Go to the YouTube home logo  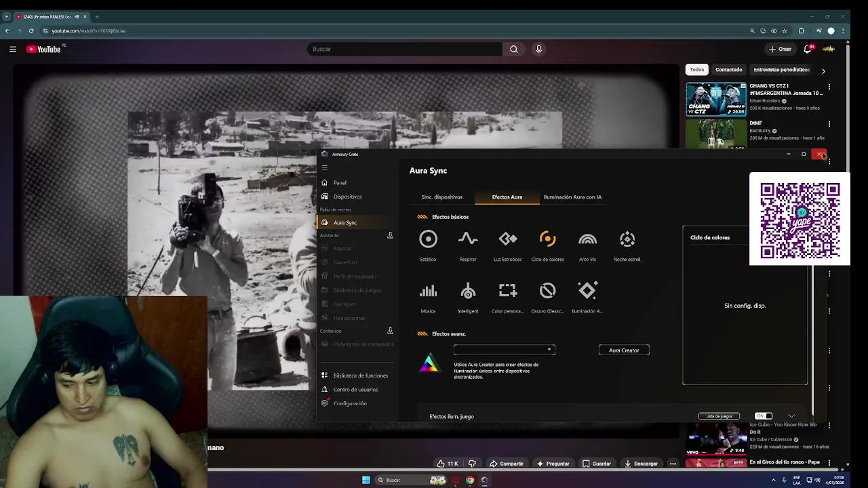click(44, 49)
